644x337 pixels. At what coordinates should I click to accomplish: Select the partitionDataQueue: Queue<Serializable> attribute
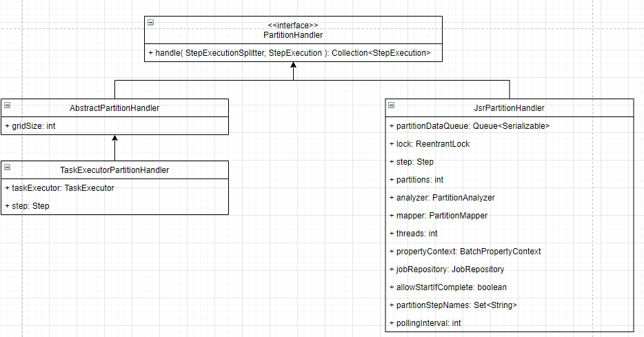pyautogui.click(x=510, y=126)
